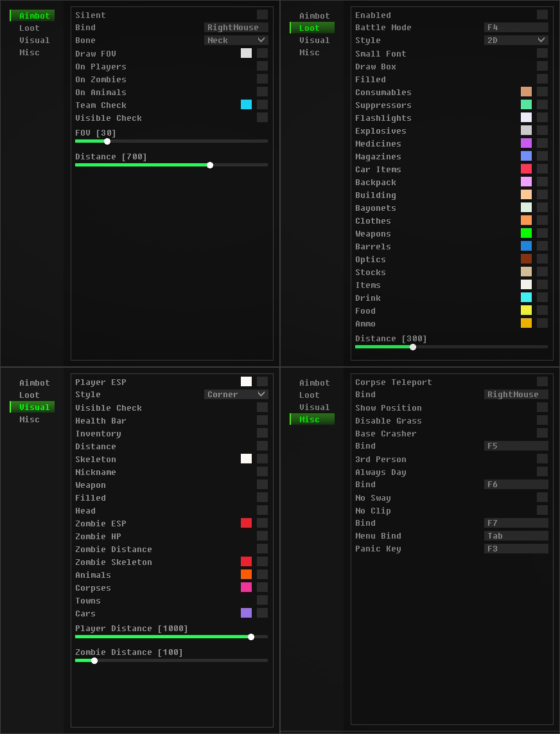Tick the Corpse Teleport checkbox
The image size is (560, 734).
pos(542,382)
